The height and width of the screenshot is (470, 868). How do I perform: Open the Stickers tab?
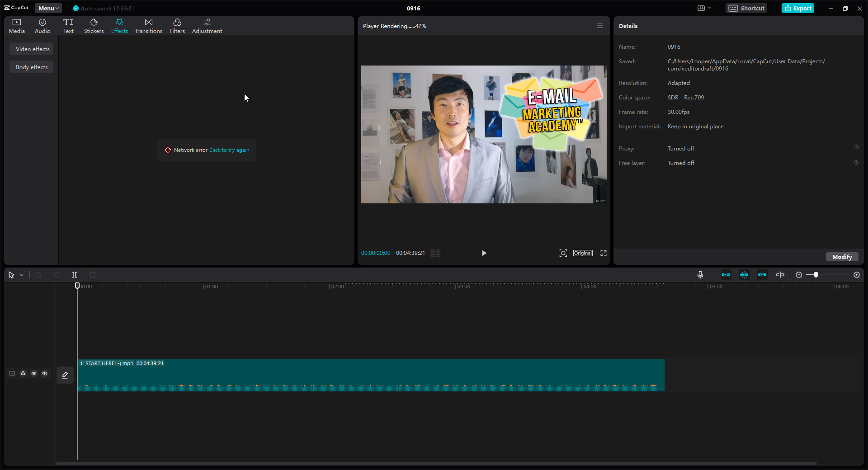[94, 26]
